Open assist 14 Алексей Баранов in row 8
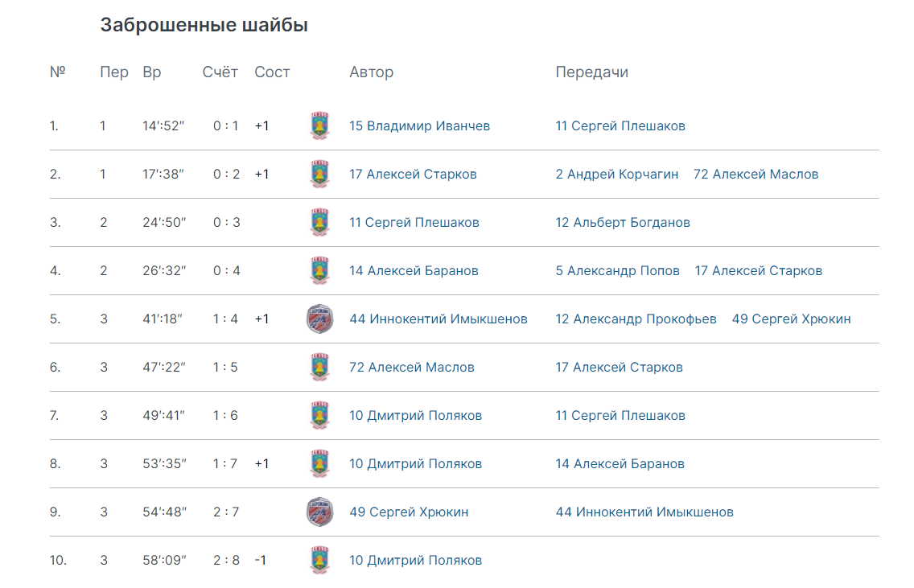This screenshot has height=588, width=914. 620,464
